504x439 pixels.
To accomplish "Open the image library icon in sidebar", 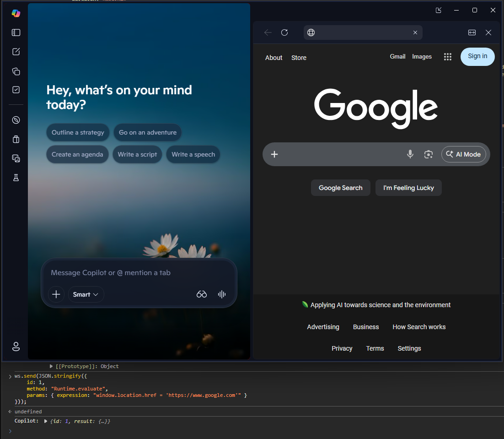I will (16, 158).
